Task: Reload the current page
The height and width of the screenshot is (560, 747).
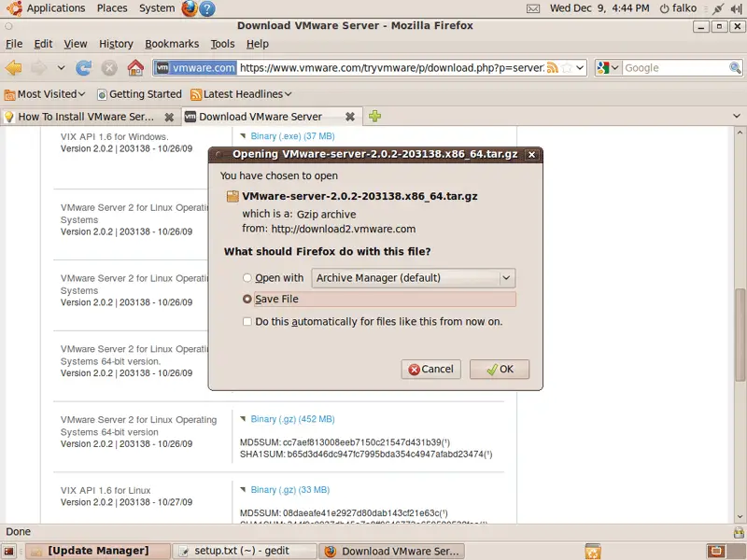Action: [84, 67]
